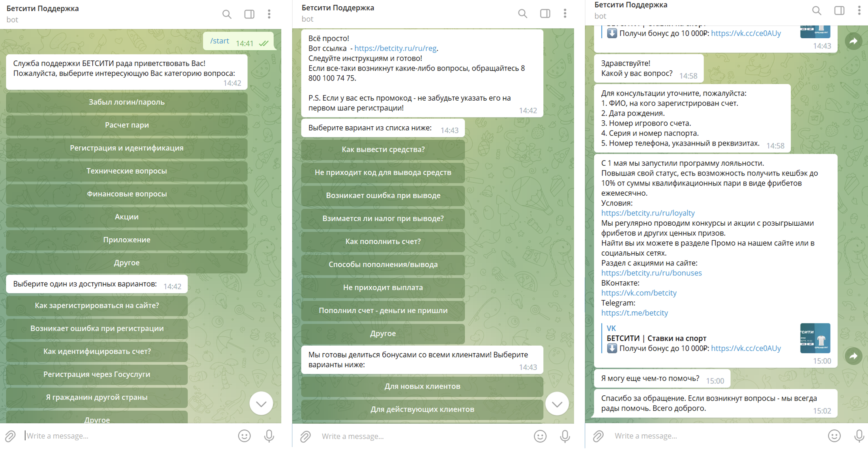The height and width of the screenshot is (449, 868).
Task: Choose 'Финансовые вопросы' button
Action: point(127,194)
